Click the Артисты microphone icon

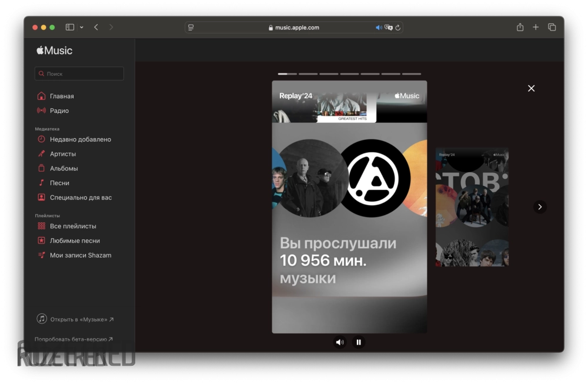(x=41, y=154)
